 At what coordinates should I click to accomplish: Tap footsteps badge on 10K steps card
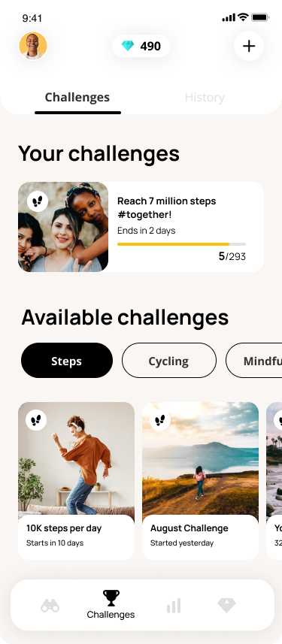pyautogui.click(x=36, y=420)
